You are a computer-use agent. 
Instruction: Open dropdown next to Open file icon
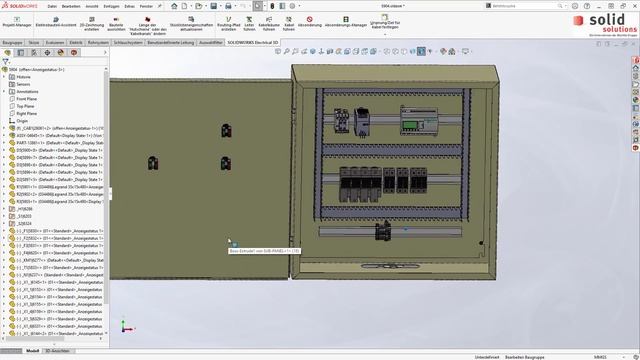(206, 6)
